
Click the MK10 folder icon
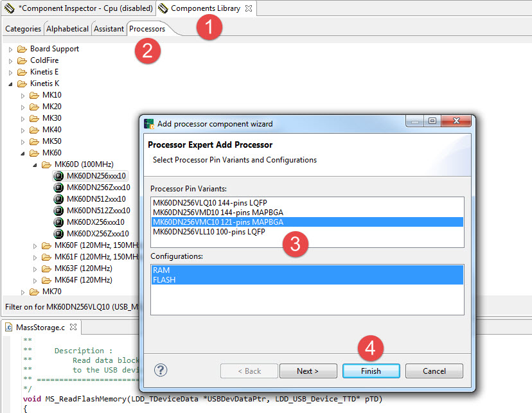pyautogui.click(x=34, y=95)
